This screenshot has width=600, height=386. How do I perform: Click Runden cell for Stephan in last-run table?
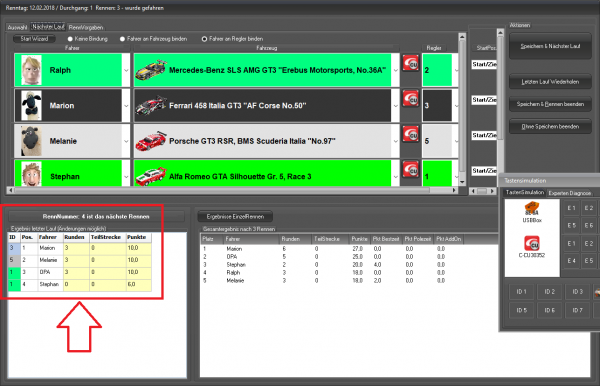[x=76, y=284]
